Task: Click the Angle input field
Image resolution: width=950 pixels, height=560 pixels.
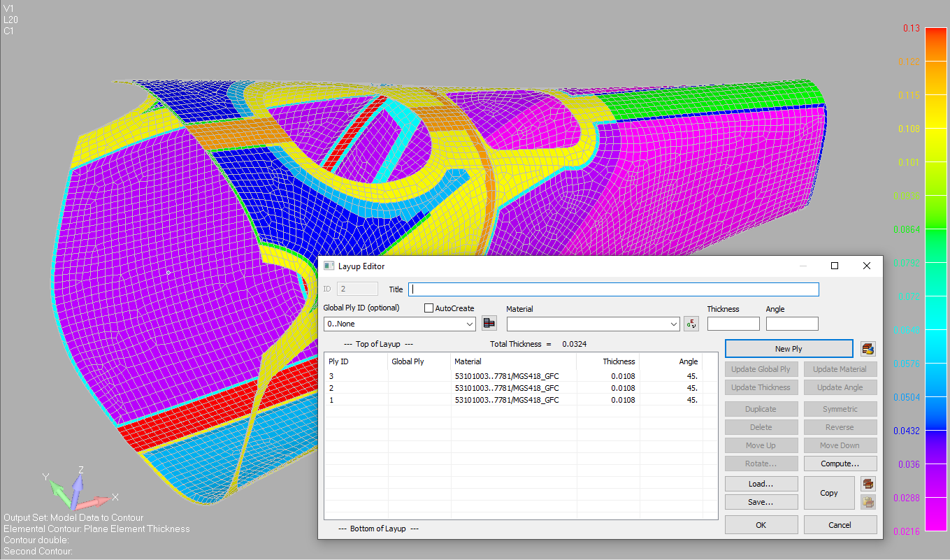Action: tap(791, 324)
